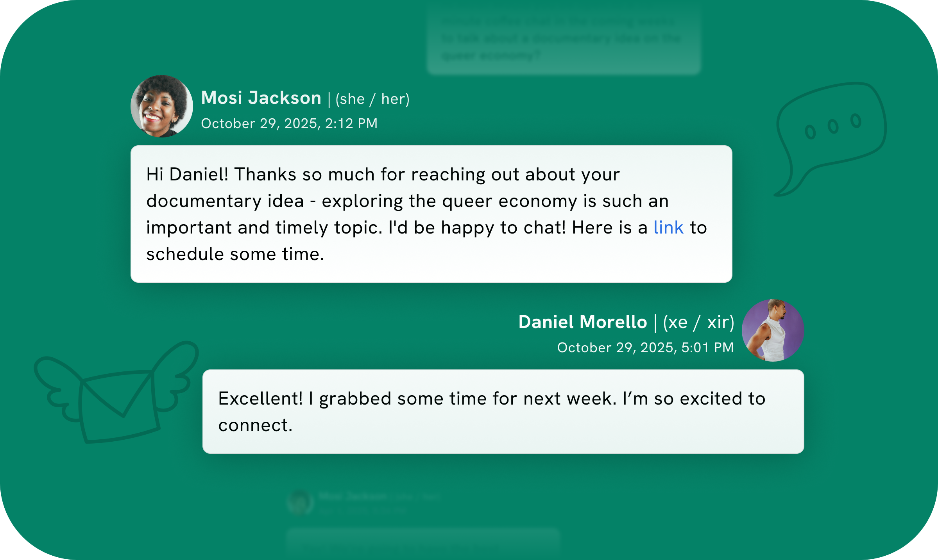The height and width of the screenshot is (560, 938).
Task: Click the timestamp October 29, 2025, 2:12 PM
Action: (289, 123)
